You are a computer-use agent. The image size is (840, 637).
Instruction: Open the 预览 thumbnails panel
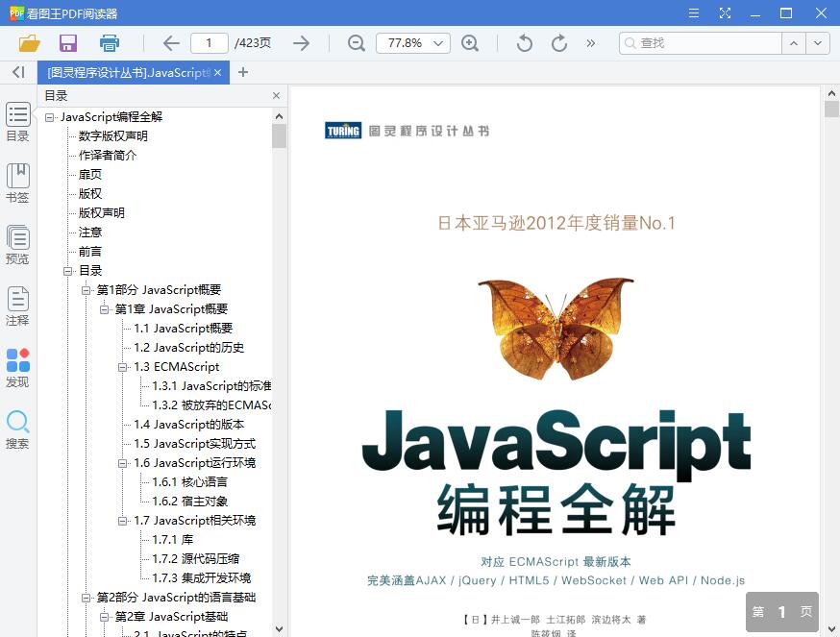(x=17, y=245)
